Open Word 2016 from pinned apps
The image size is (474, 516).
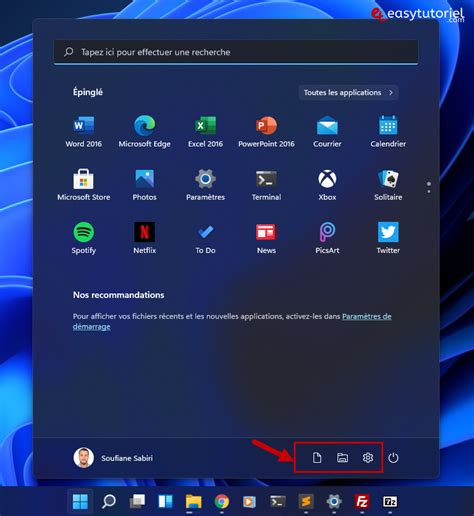click(83, 132)
